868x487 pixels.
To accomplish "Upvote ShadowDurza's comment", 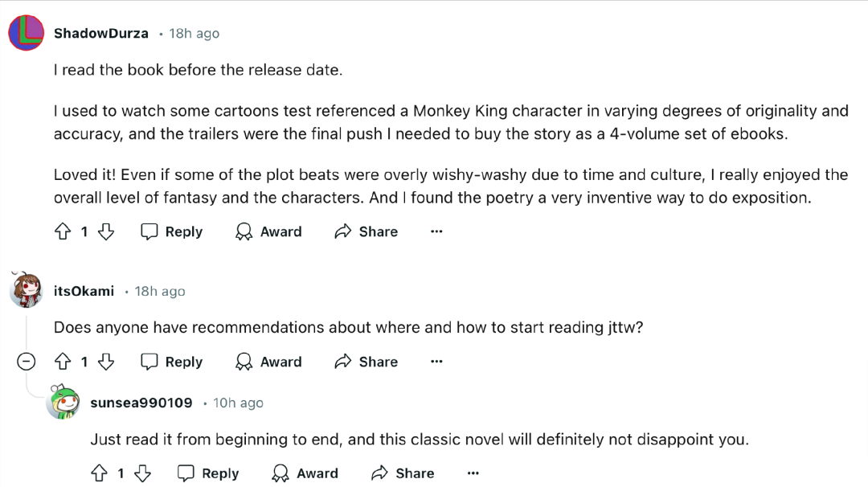I will [63, 231].
